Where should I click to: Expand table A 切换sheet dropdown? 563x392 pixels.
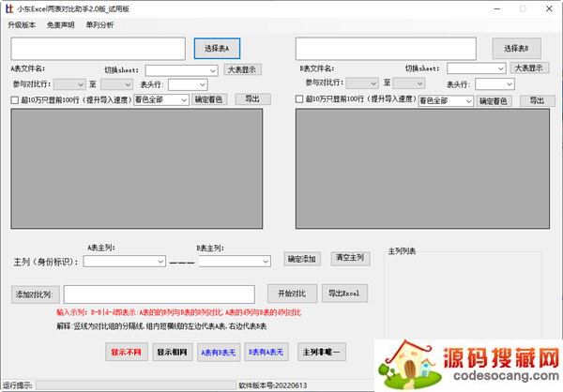point(182,70)
